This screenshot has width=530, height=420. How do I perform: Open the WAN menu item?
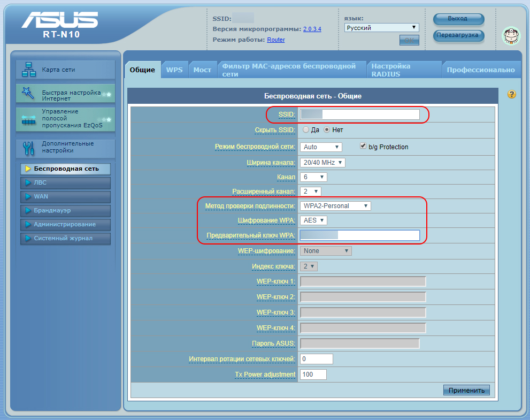(66, 196)
